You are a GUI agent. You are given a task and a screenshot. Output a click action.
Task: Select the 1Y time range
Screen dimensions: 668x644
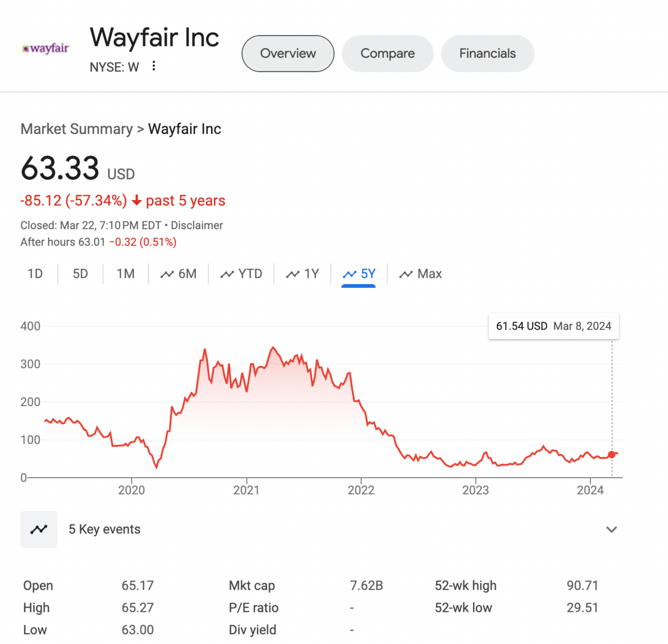[303, 274]
